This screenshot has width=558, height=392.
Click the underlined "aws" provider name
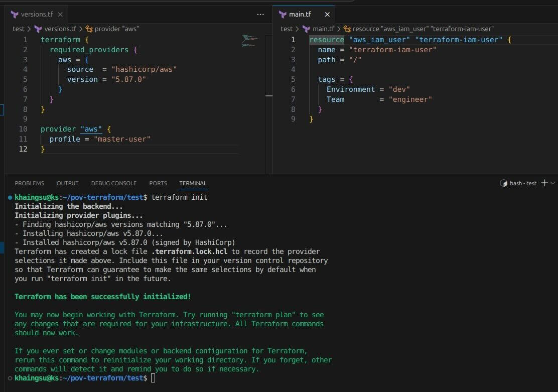(x=91, y=129)
